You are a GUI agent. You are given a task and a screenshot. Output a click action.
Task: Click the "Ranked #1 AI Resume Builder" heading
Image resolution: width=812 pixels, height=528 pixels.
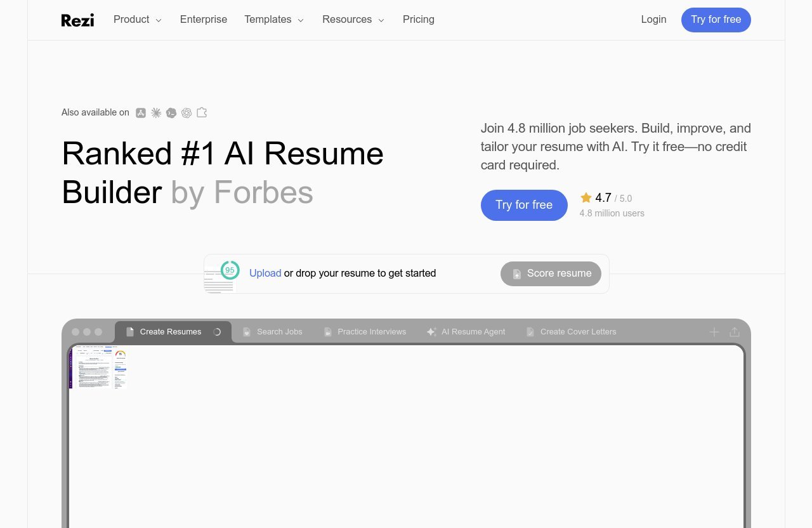pos(223,173)
